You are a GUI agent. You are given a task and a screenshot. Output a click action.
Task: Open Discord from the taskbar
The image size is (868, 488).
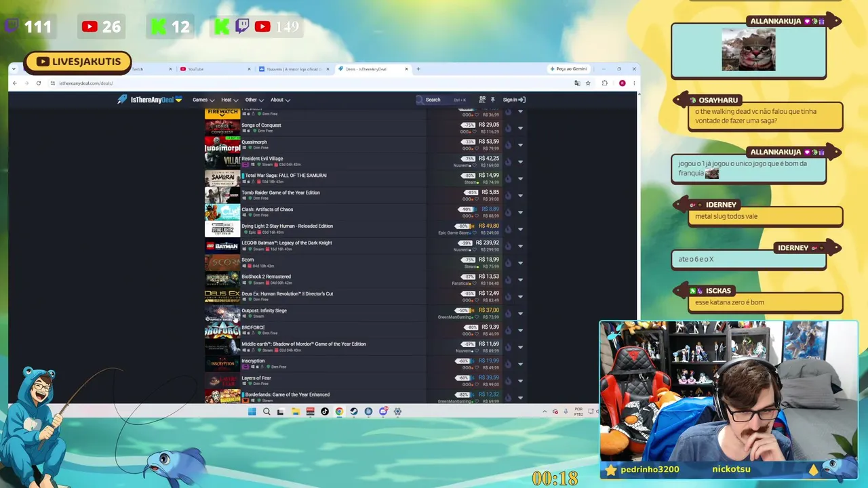(x=383, y=411)
